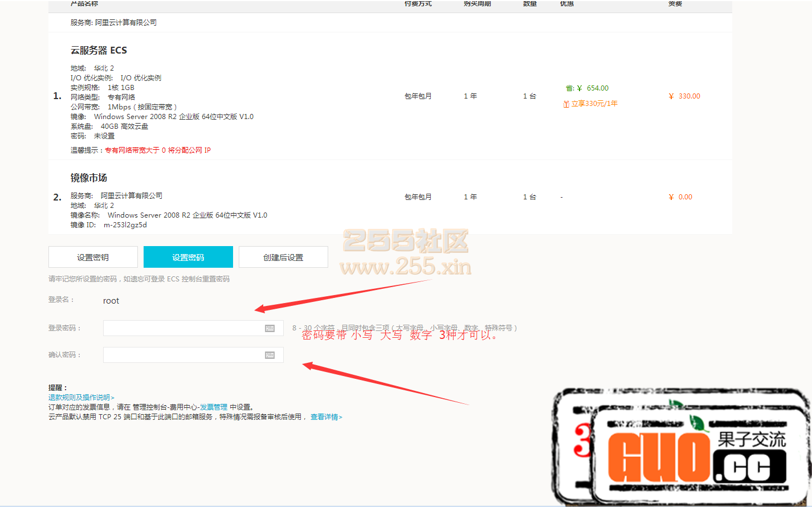The height and width of the screenshot is (507, 812).
Task: Click the red 专有网络带宽大于 0 notice
Action: pyautogui.click(x=158, y=150)
